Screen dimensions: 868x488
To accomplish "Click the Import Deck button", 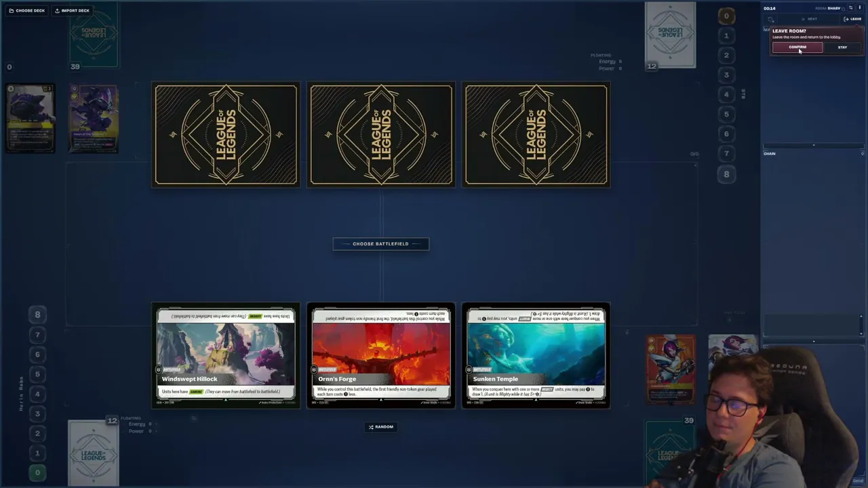I will pos(72,11).
